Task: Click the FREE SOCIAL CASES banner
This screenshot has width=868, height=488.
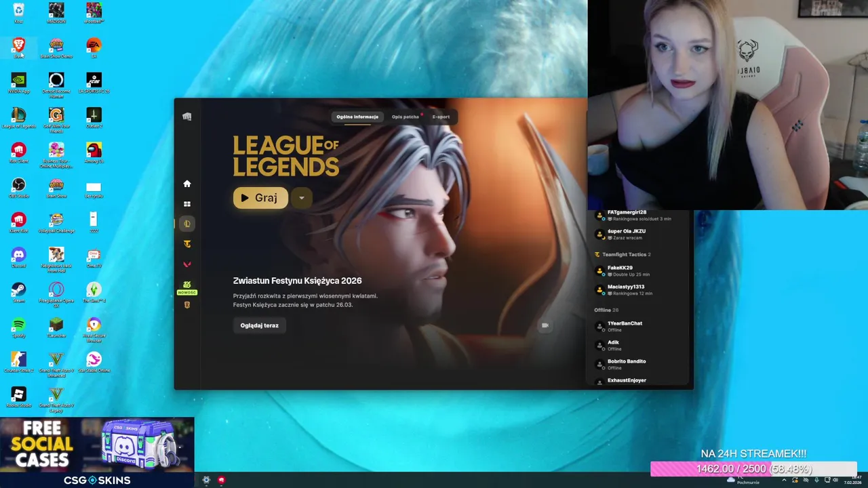Action: coord(97,445)
